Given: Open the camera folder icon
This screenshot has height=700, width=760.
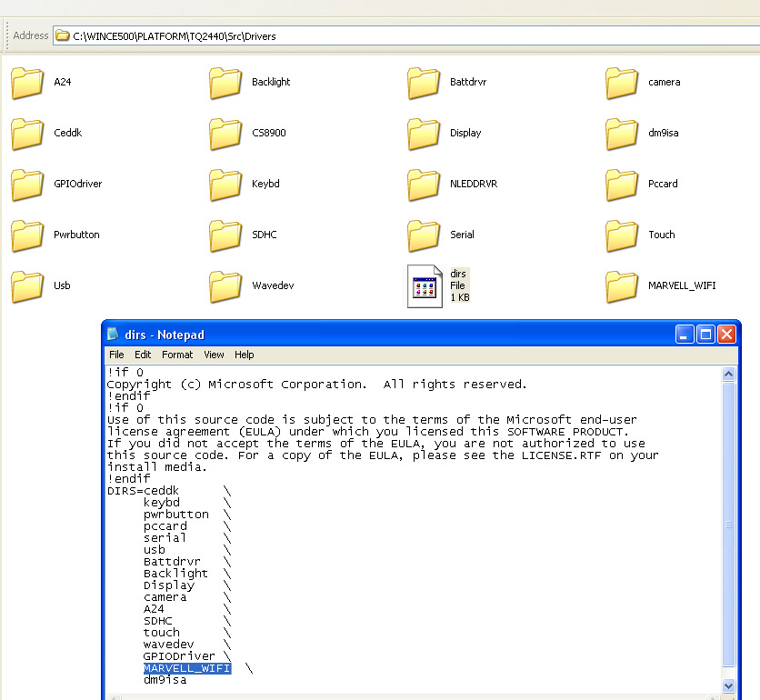Looking at the screenshot, I should coord(622,83).
